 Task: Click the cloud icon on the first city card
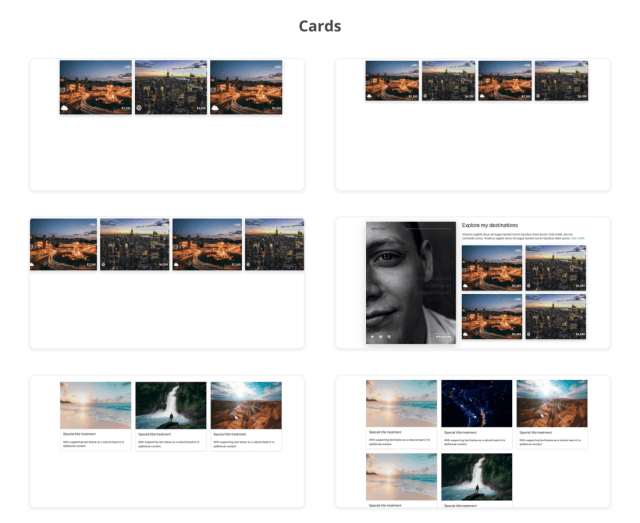coord(64,107)
